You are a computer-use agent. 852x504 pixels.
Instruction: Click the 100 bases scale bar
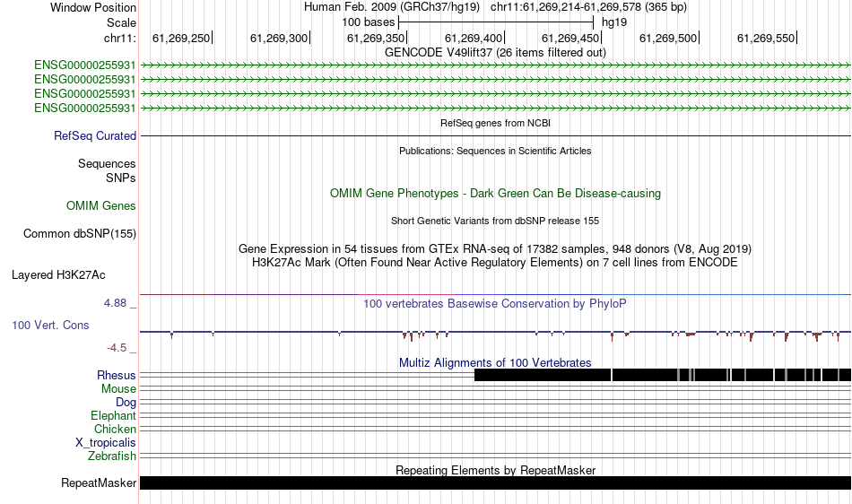pyautogui.click(x=496, y=22)
